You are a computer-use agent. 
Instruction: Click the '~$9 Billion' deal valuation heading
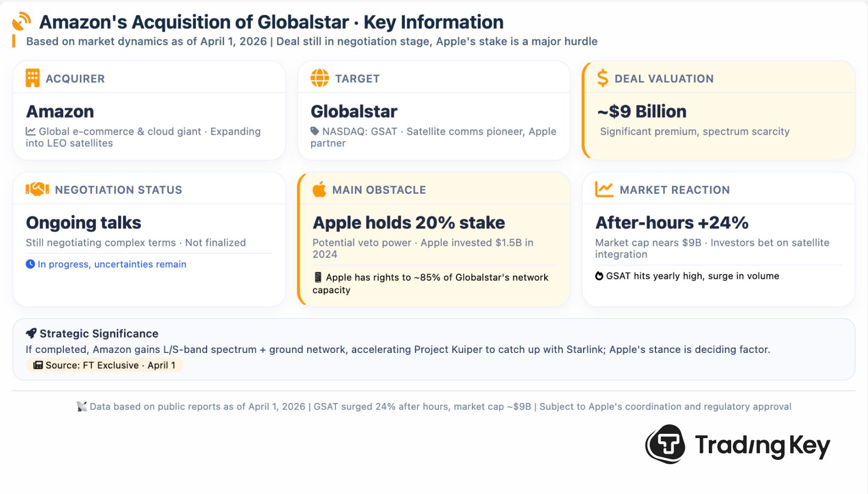tap(642, 111)
